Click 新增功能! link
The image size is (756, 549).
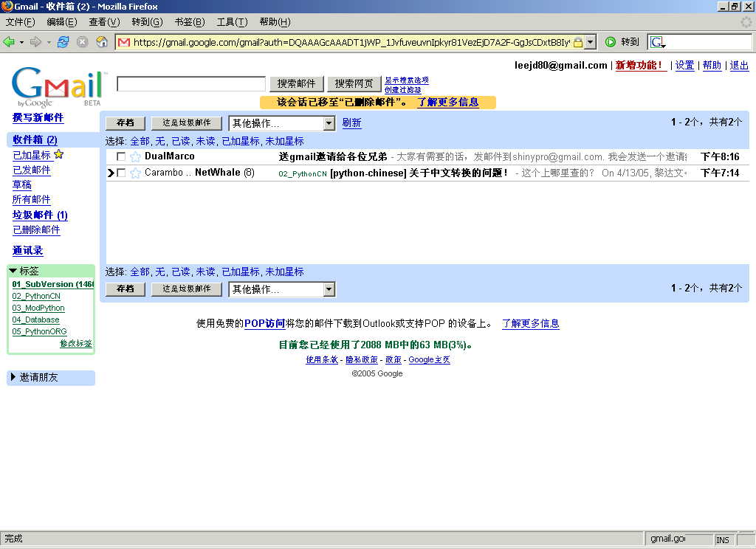point(641,65)
